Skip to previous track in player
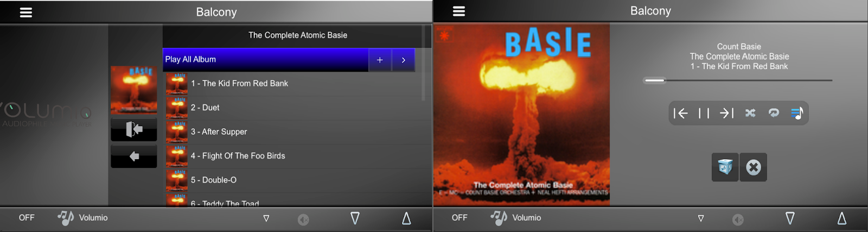 [x=680, y=113]
